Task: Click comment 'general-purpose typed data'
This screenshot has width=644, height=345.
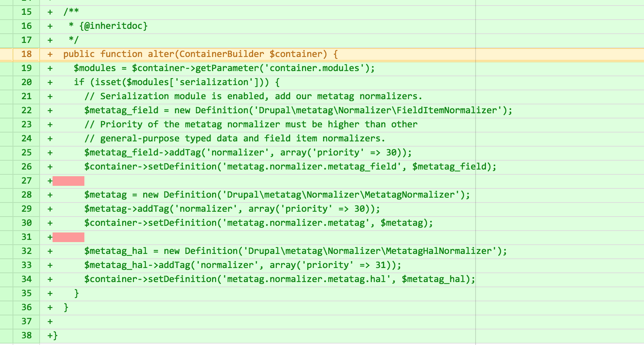Action: click(235, 138)
